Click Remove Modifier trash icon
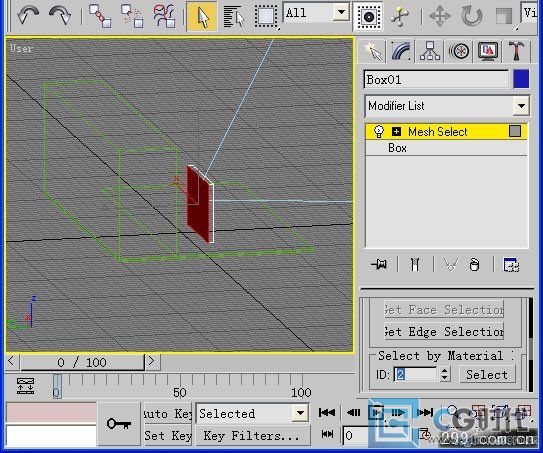This screenshot has height=453, width=543. coord(474,265)
